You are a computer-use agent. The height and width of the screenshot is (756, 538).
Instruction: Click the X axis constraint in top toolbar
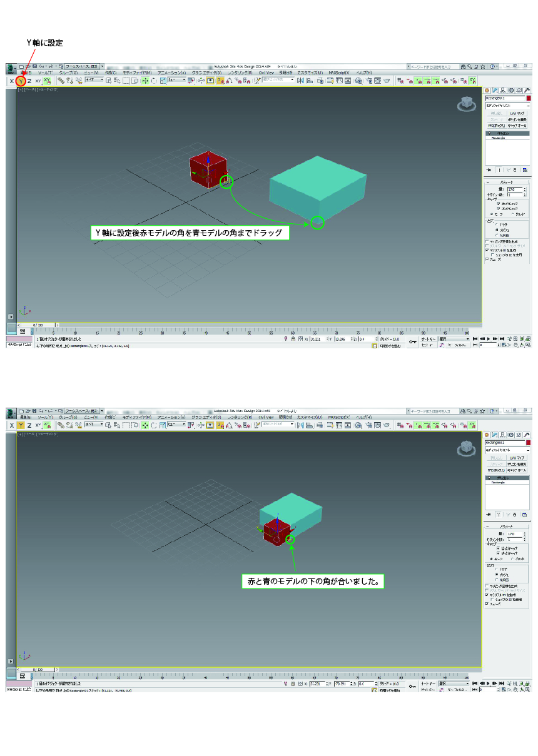coord(11,81)
